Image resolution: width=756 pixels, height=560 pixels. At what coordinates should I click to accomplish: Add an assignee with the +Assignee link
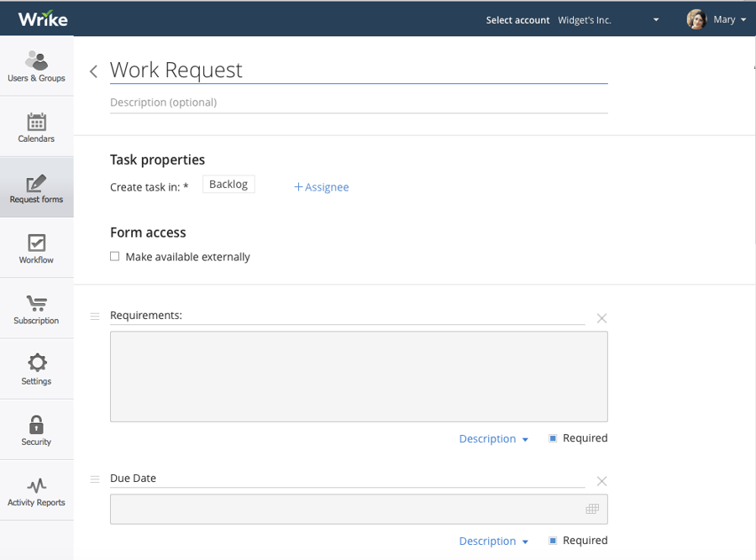(322, 187)
